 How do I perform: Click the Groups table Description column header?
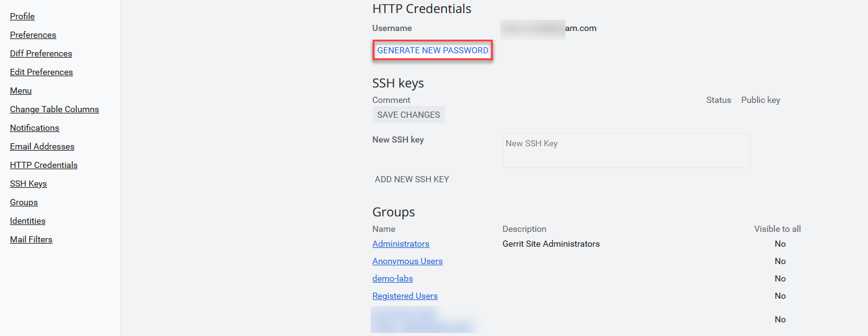[x=525, y=229]
